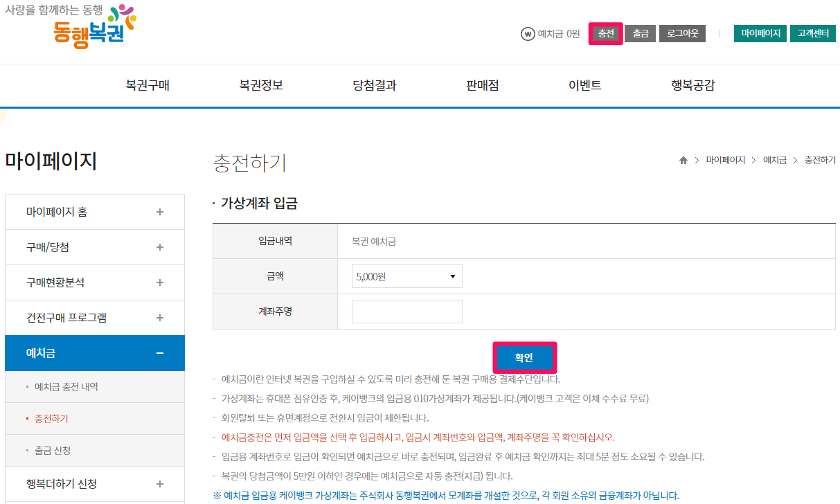Click the 마이페이지 sidebar title

point(51,161)
